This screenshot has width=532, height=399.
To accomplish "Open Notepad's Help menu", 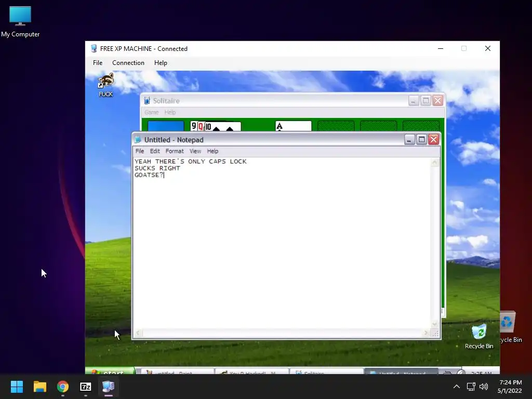I will pyautogui.click(x=212, y=151).
